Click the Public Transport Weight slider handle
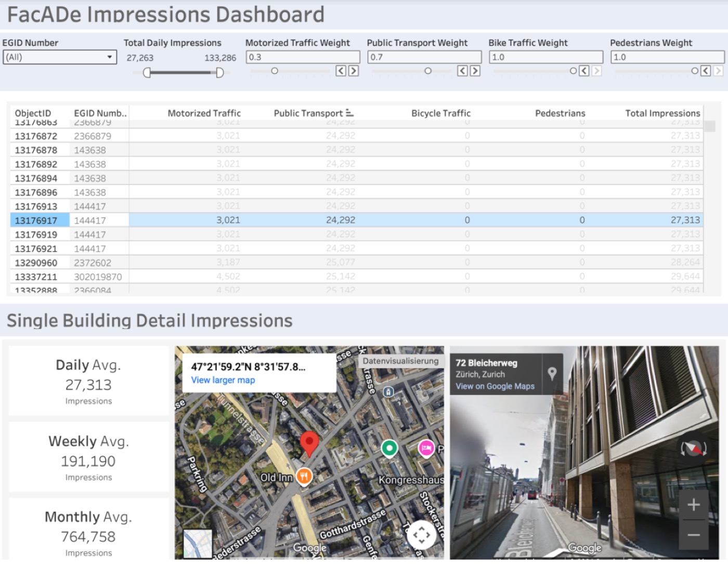The width and height of the screenshot is (728, 564). (x=428, y=71)
